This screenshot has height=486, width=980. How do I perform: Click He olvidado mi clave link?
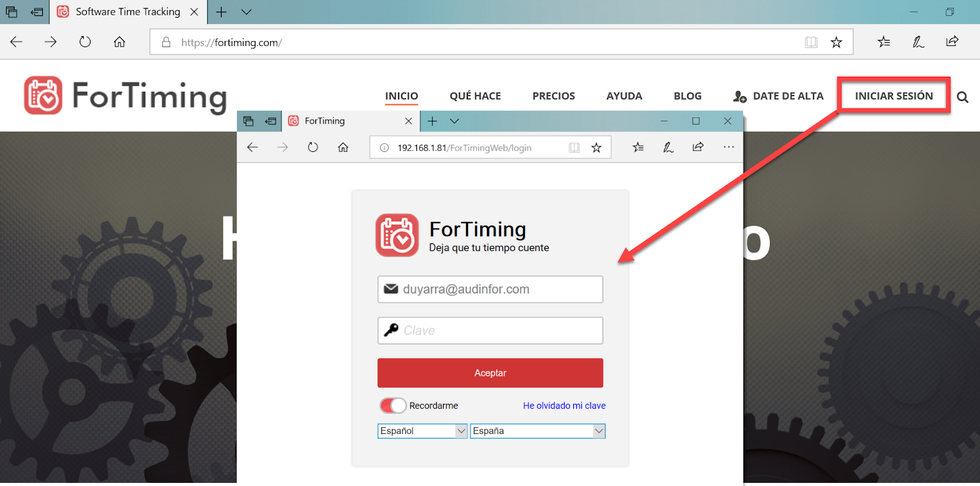[564, 406]
